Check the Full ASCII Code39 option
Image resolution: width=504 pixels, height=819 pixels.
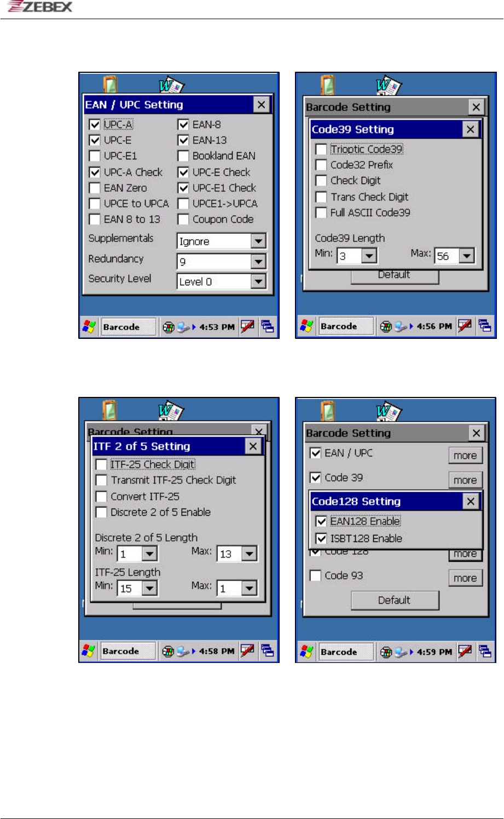coord(321,212)
